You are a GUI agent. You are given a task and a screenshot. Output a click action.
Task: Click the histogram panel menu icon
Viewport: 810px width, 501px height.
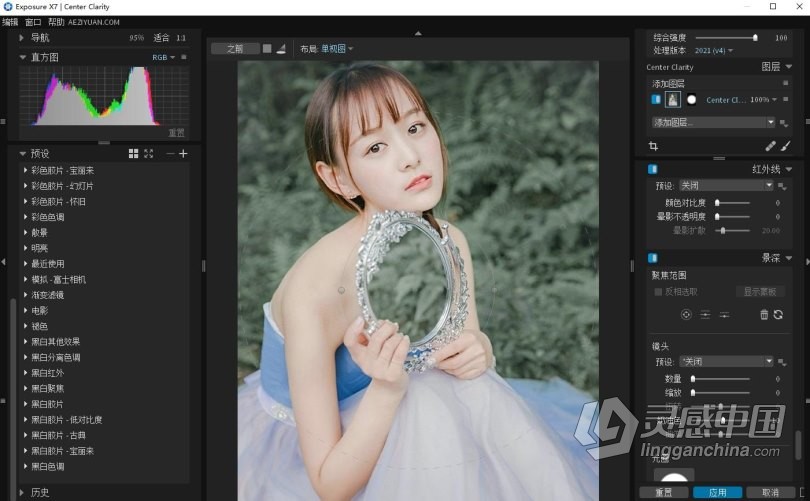pyautogui.click(x=184, y=57)
